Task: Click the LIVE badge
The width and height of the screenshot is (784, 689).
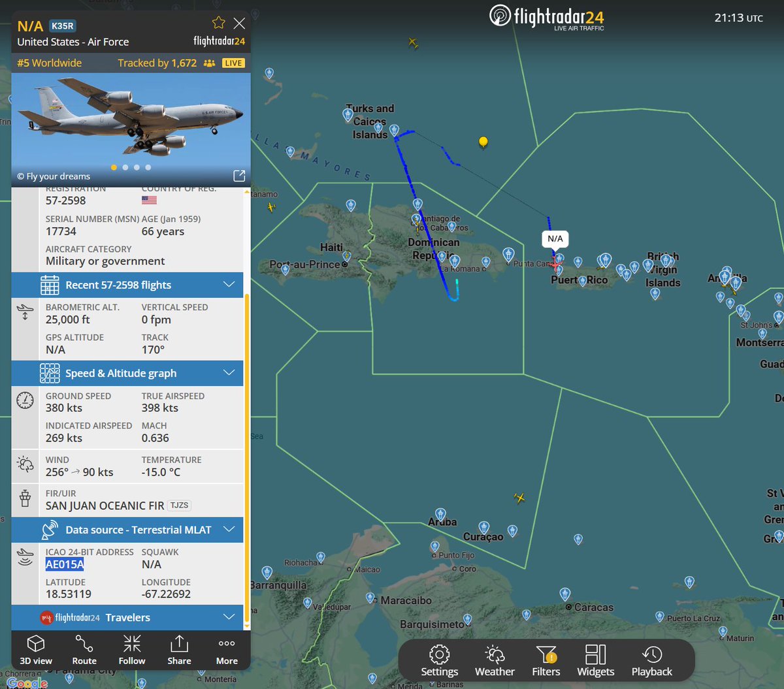Action: [x=233, y=63]
